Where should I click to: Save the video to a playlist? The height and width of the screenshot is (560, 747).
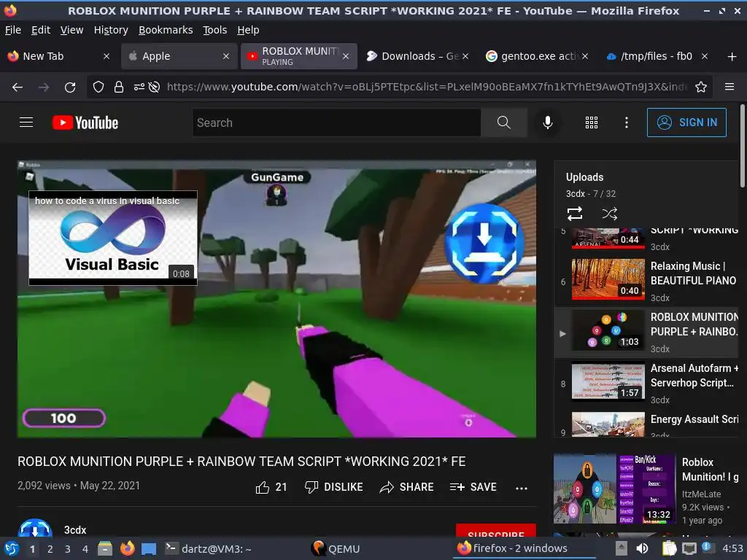[473, 487]
